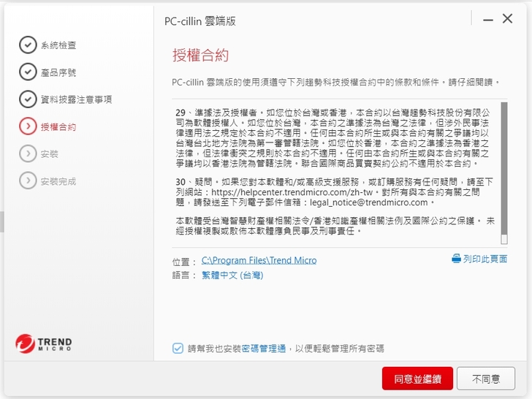532x399 pixels.
Task: Click the 產品序號 checkmark step icon
Action: coord(28,72)
